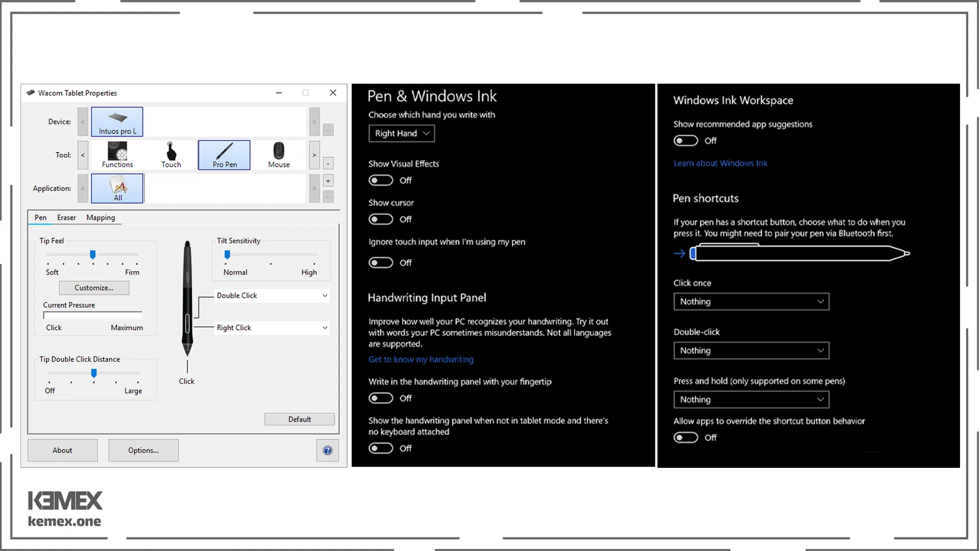Open the Double Click pen button dropdown

[x=272, y=296]
